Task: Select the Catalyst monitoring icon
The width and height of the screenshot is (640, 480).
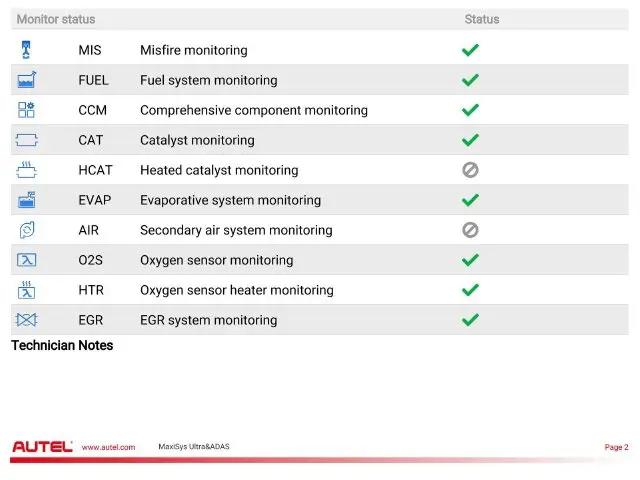Action: coord(27,140)
